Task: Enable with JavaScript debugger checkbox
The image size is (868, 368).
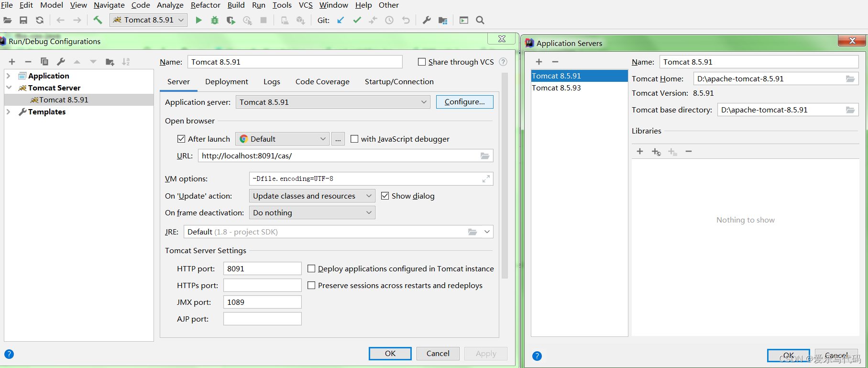Action: tap(354, 139)
